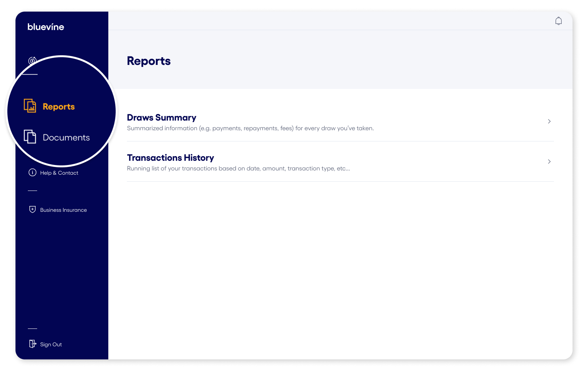
Task: Switch to the Reports sidebar section
Action: (x=58, y=106)
